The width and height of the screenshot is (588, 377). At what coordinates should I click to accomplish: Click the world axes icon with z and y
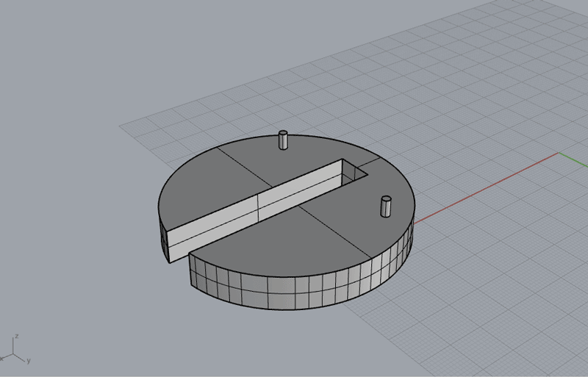[15, 350]
